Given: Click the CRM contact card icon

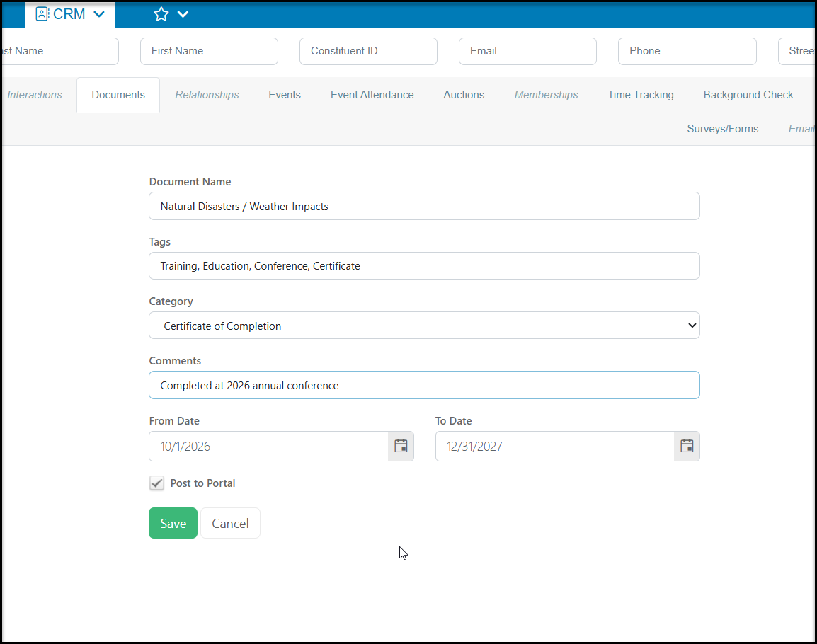Looking at the screenshot, I should (x=42, y=14).
